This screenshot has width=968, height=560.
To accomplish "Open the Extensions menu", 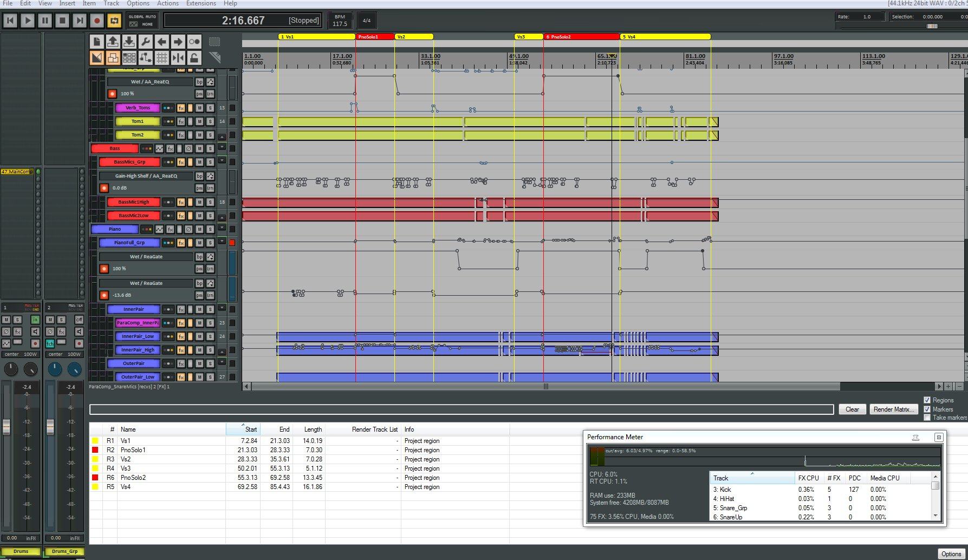I will pyautogui.click(x=201, y=3).
